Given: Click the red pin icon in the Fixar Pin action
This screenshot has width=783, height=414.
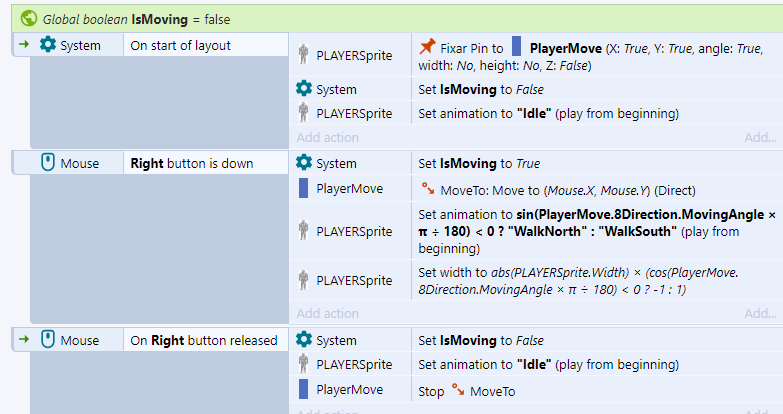Looking at the screenshot, I should [x=428, y=47].
